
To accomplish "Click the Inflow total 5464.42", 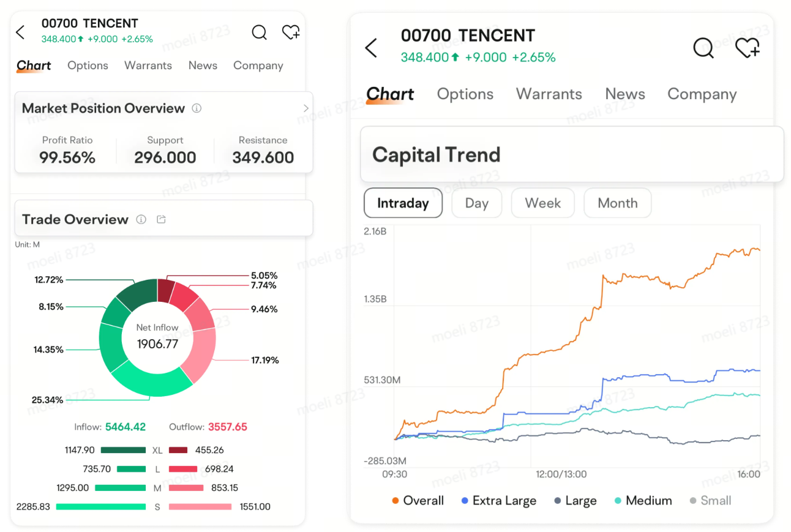I will pos(126,427).
